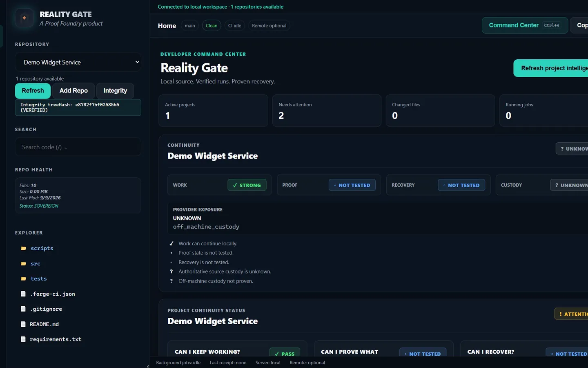Click the Integrity button

pyautogui.click(x=115, y=91)
